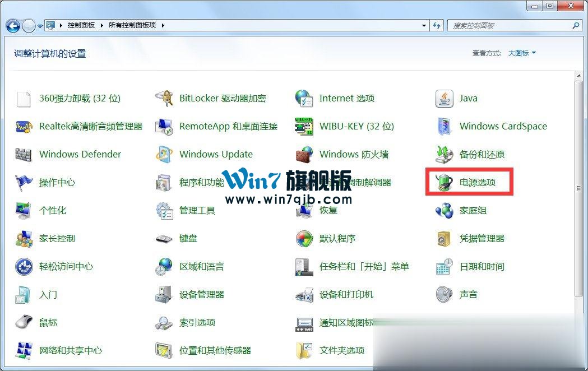Click the RemoteApp 和桌面连接 icon
The width and height of the screenshot is (588, 371).
pyautogui.click(x=164, y=127)
